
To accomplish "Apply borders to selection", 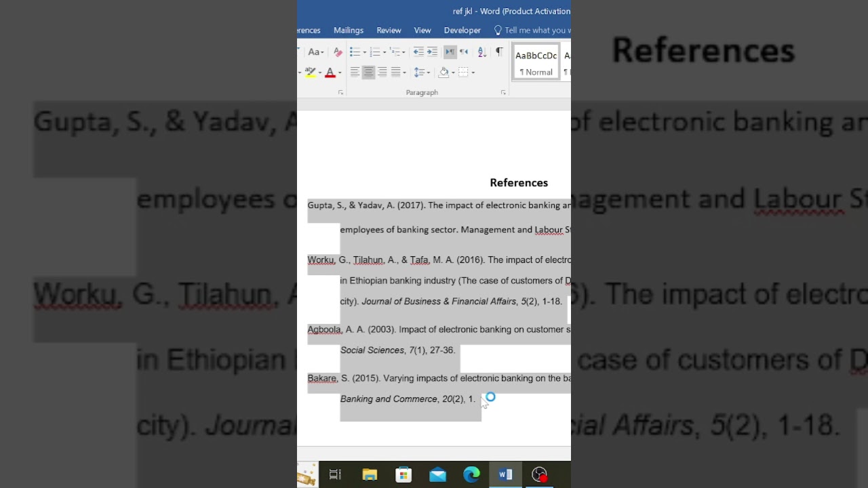I will [x=463, y=72].
